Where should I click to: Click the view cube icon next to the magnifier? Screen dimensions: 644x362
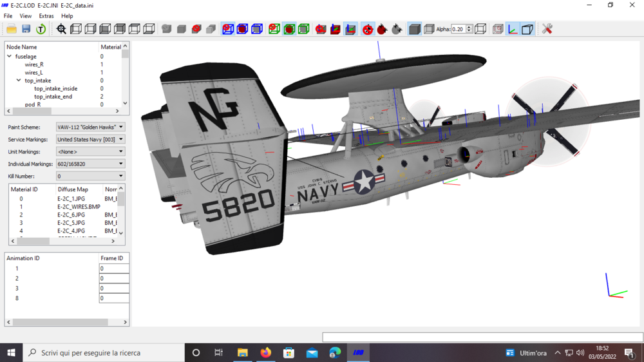[x=76, y=29]
